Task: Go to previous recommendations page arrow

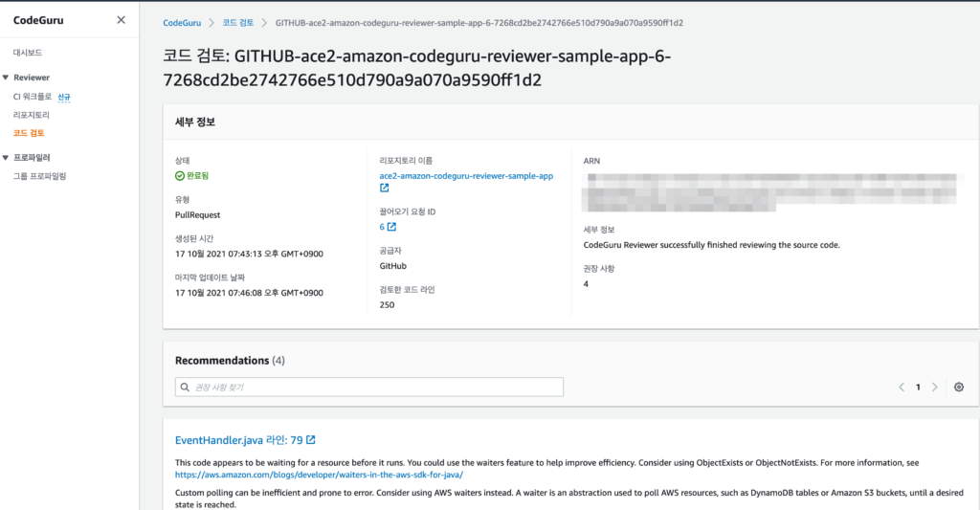Action: click(902, 387)
